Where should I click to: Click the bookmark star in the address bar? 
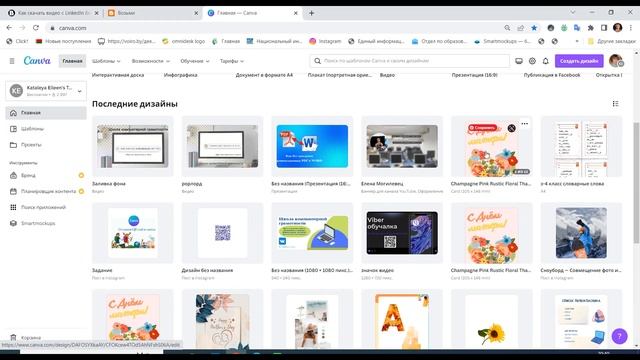(534, 28)
